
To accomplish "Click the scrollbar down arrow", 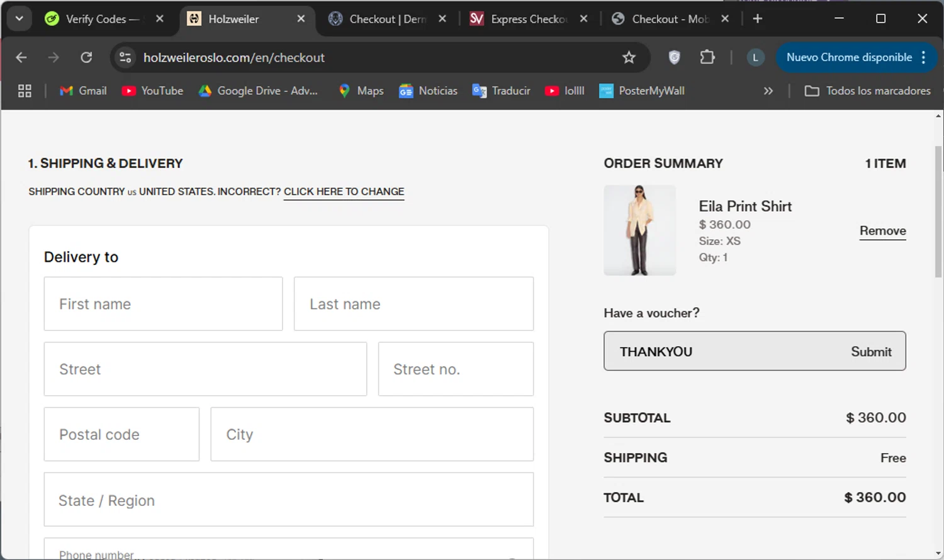I will 938,554.
